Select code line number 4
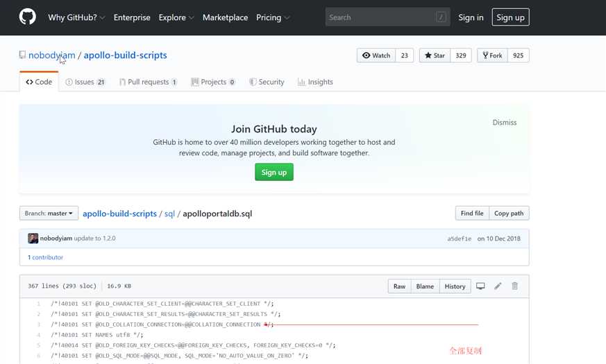The image size is (606, 364). pos(39,335)
